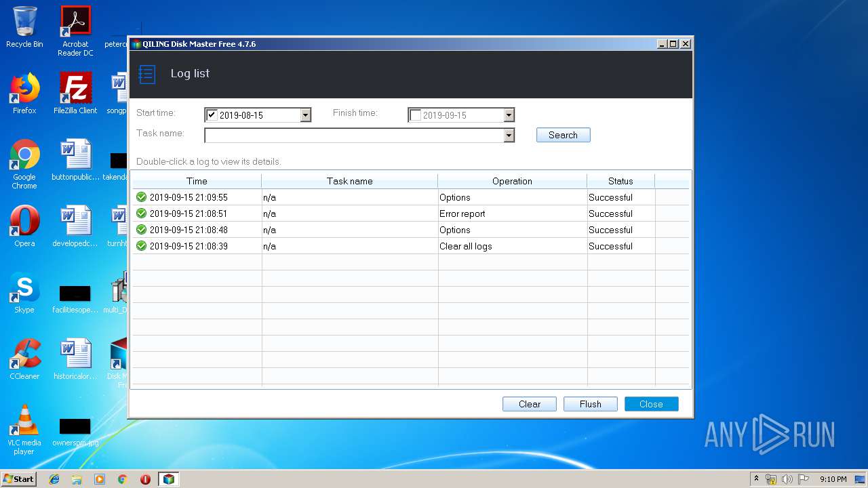The width and height of the screenshot is (868, 488).
Task: Uncheck the Start time date checkbox
Action: point(212,115)
